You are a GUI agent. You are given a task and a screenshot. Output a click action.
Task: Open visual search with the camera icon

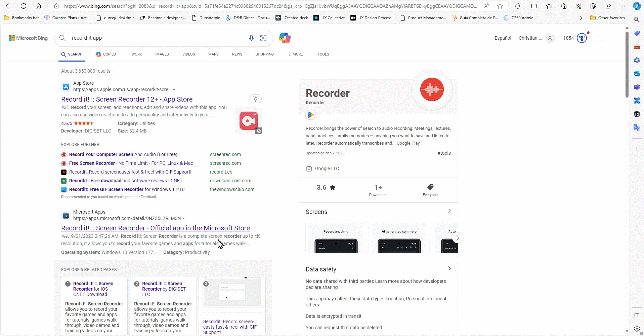(263, 38)
